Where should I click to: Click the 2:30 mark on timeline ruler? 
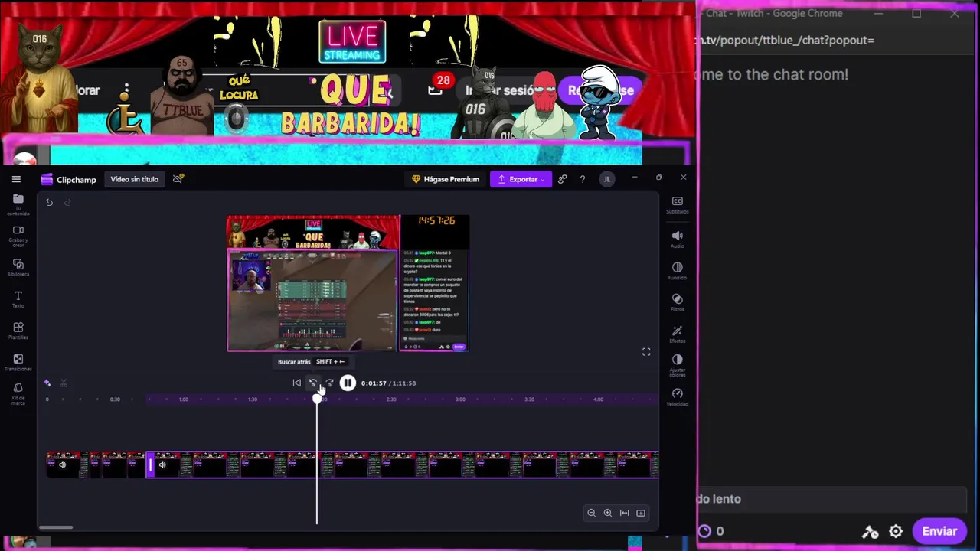click(391, 399)
